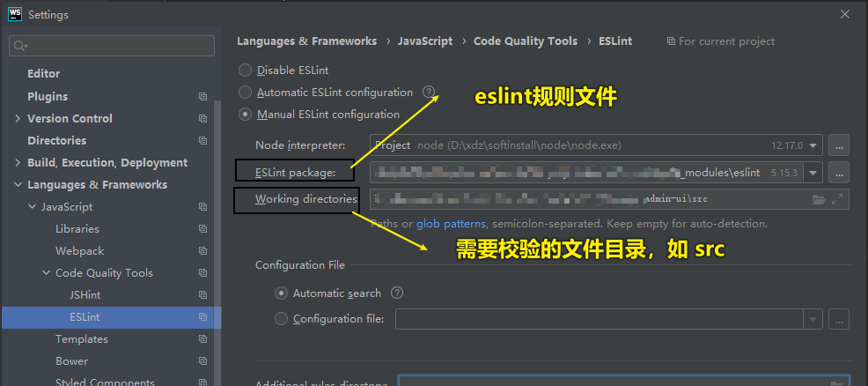Click the WebStorm logo in title bar

point(15,14)
